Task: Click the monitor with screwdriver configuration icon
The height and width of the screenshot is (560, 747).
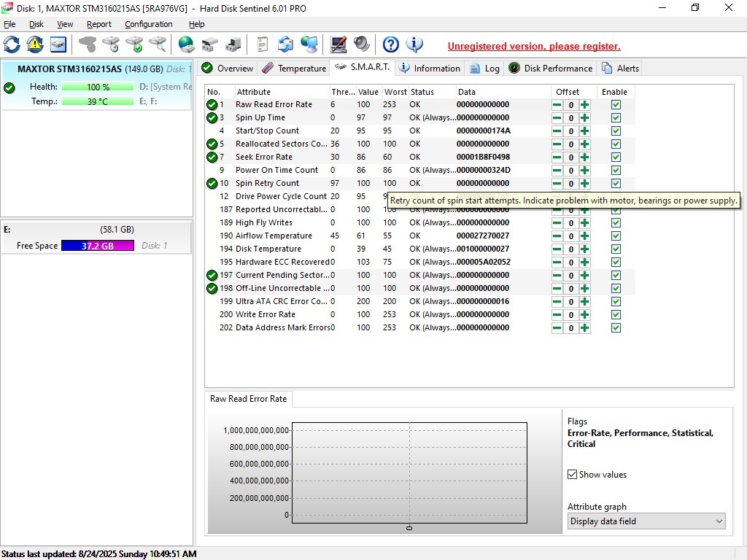Action: point(338,44)
